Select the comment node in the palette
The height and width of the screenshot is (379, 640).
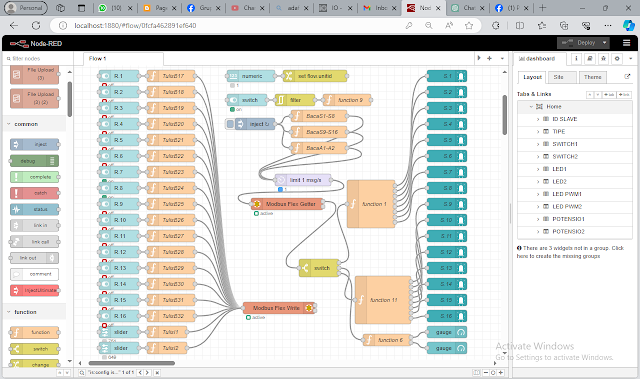coord(35,274)
